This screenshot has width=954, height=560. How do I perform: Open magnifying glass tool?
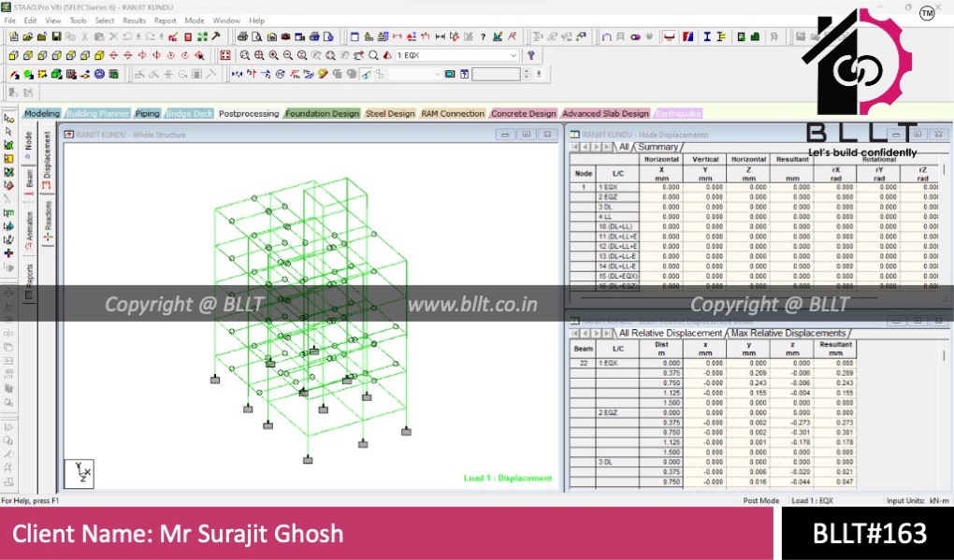point(373,55)
